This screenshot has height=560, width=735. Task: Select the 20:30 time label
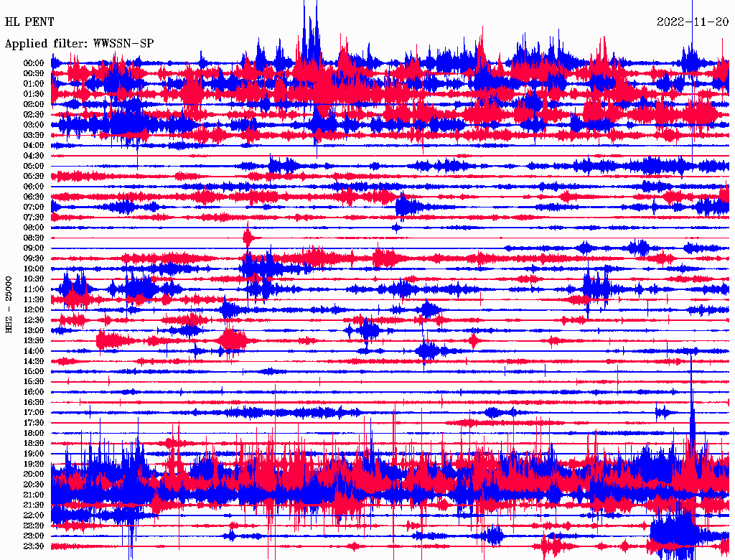[34, 485]
